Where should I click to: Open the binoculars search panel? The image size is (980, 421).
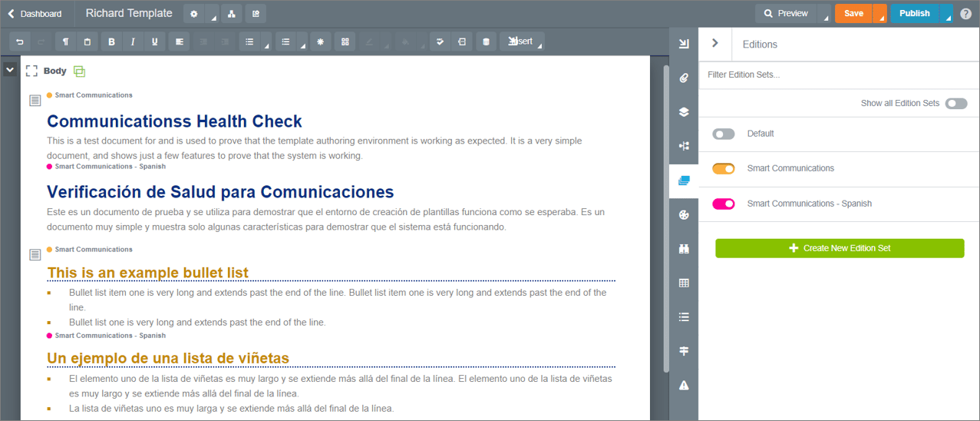click(x=684, y=249)
